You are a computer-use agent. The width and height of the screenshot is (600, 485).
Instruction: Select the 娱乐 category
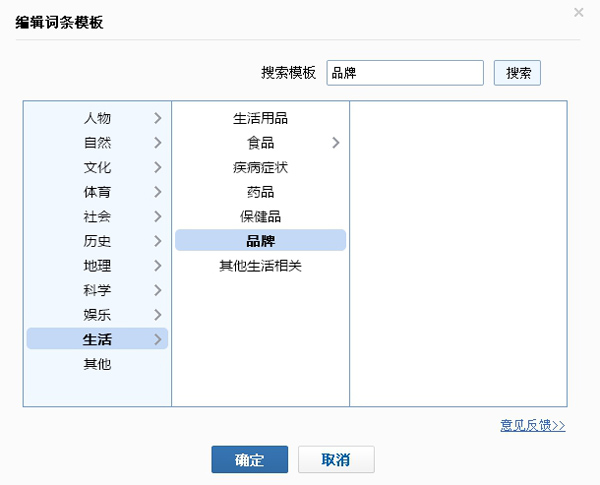click(x=97, y=315)
